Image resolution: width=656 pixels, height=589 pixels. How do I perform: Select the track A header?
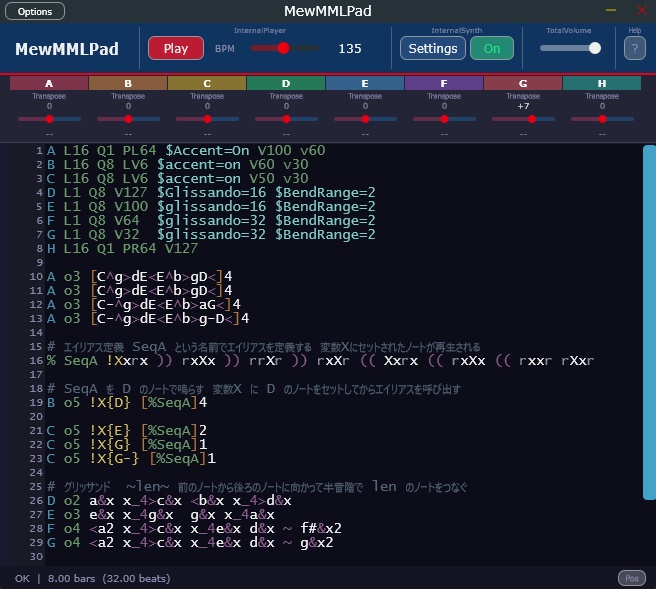click(x=49, y=83)
